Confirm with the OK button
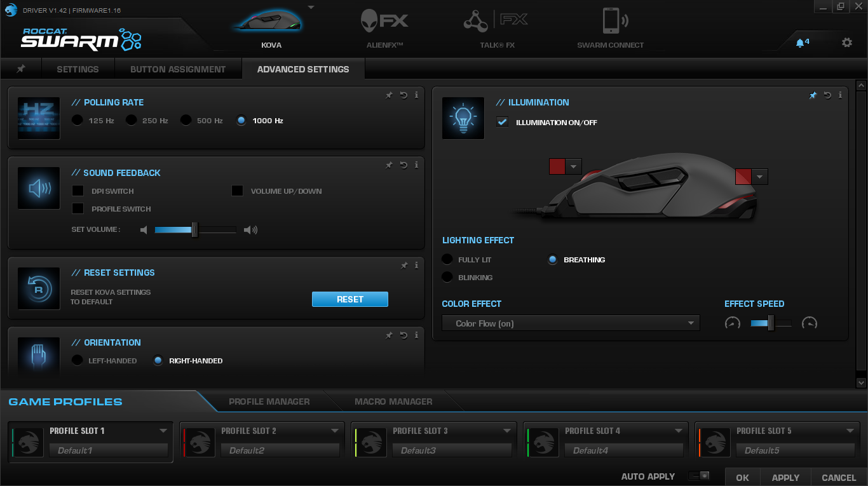Viewport: 868px width, 486px height. [742, 477]
